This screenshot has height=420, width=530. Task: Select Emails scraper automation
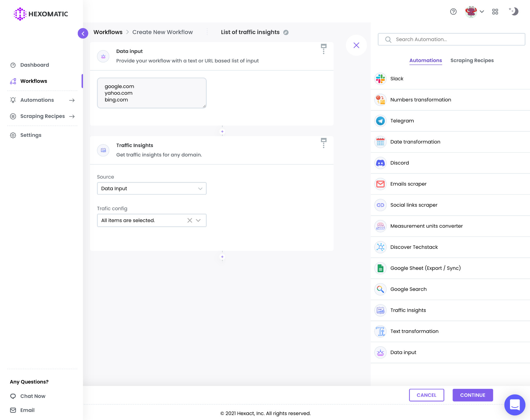click(450, 184)
